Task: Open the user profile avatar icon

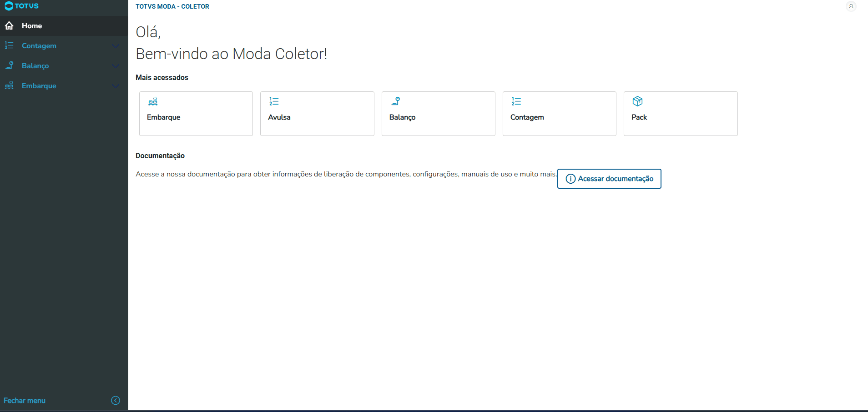Action: click(x=851, y=6)
